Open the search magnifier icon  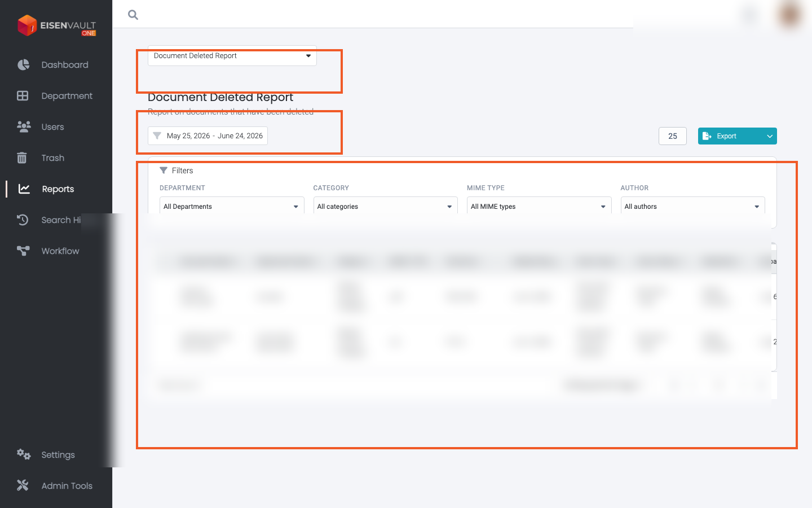click(x=133, y=15)
